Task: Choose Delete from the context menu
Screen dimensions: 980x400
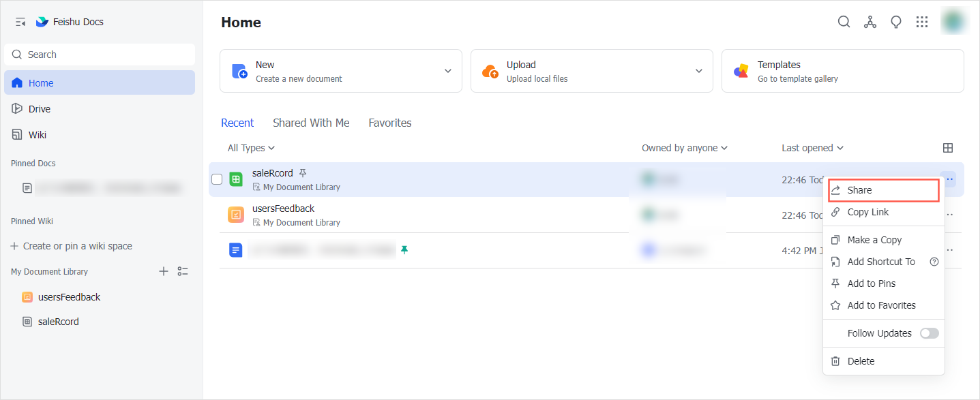Action: click(x=884, y=361)
